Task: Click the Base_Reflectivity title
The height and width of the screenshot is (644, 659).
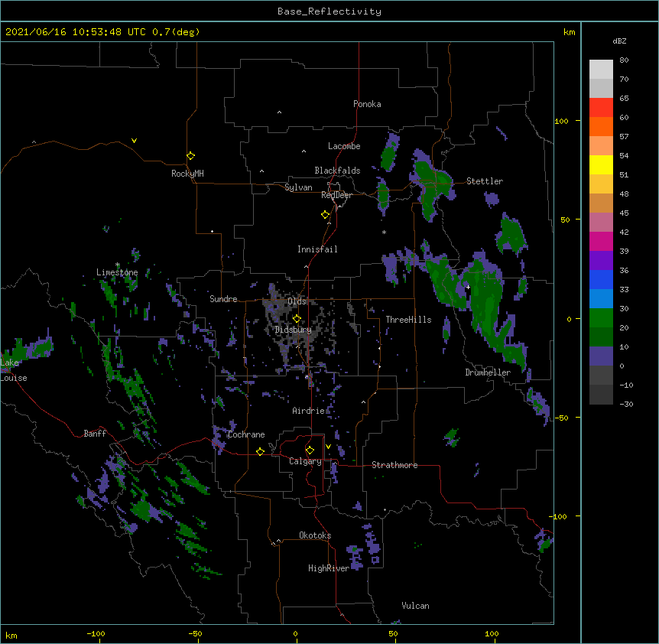Action: pos(329,11)
